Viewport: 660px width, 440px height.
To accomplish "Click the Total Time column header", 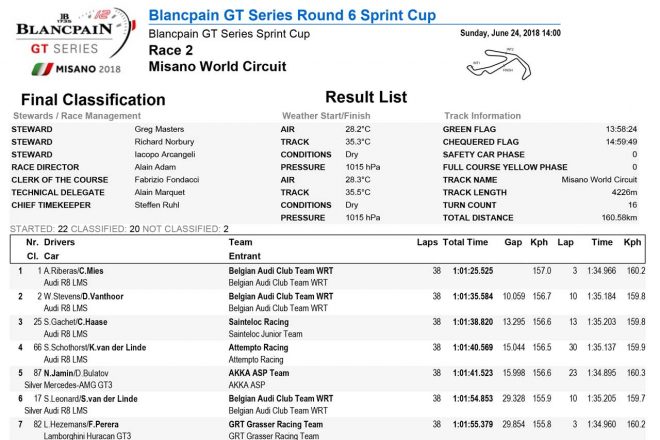I will click(x=466, y=243).
